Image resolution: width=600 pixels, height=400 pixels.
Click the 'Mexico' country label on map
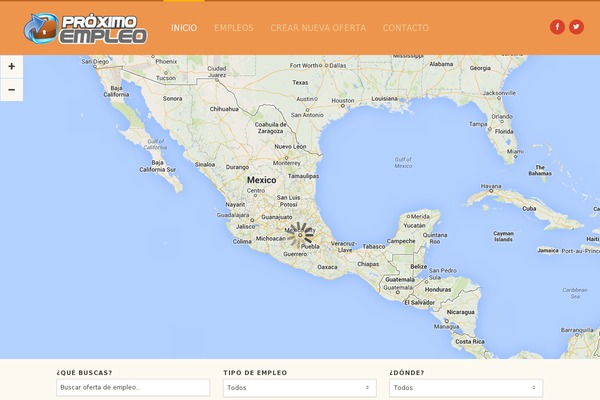pos(262,180)
